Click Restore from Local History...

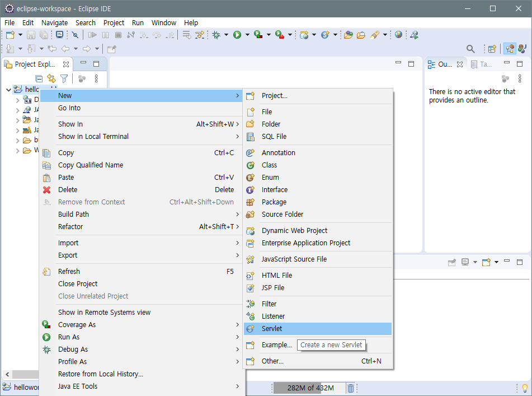click(x=141, y=374)
